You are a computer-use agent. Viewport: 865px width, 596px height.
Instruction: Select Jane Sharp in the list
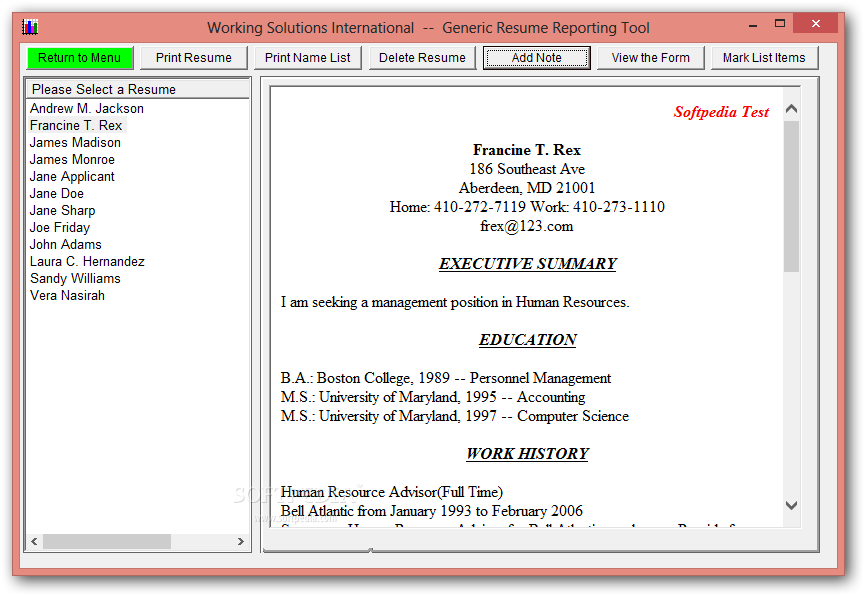[x=62, y=211]
